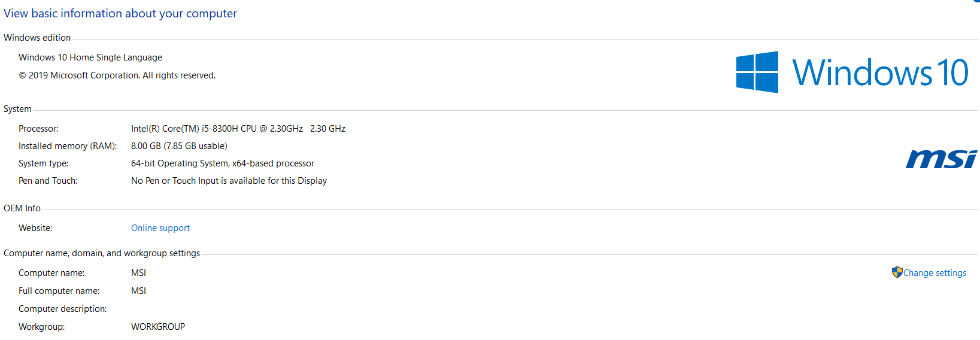The width and height of the screenshot is (980, 340).
Task: Click the page heading about basic computer information
Action: click(x=120, y=13)
